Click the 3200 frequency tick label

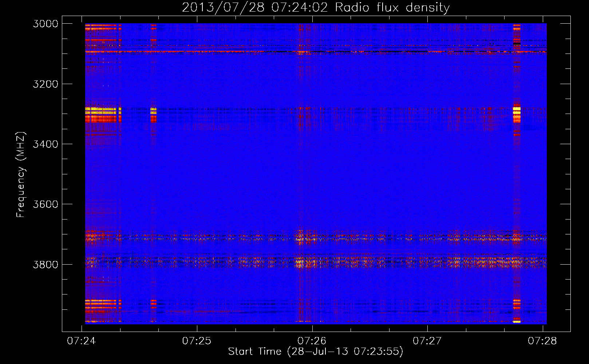[46, 84]
